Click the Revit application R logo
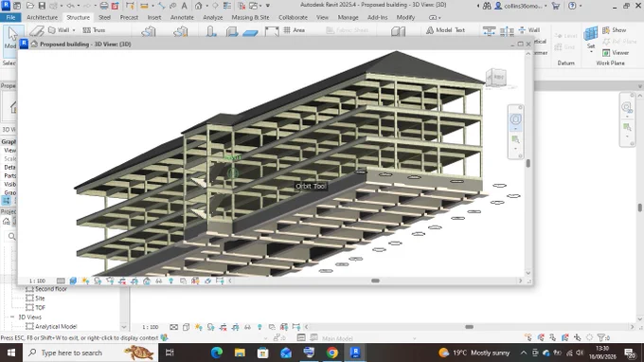 click(x=6, y=6)
